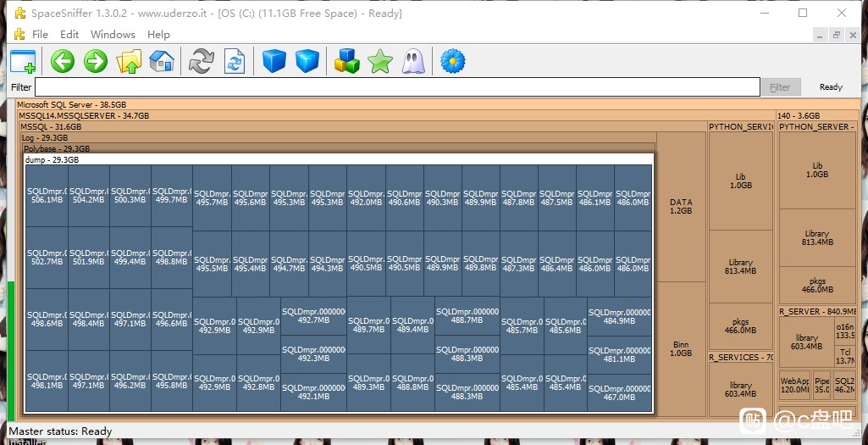Select the Binn 1.0GB block
Image resolution: width=868 pixels, height=445 pixels.
coord(681,349)
